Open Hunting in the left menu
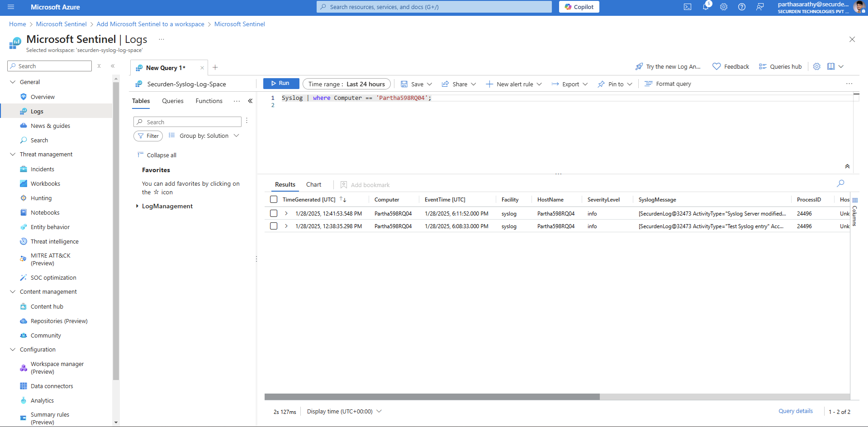 point(41,198)
